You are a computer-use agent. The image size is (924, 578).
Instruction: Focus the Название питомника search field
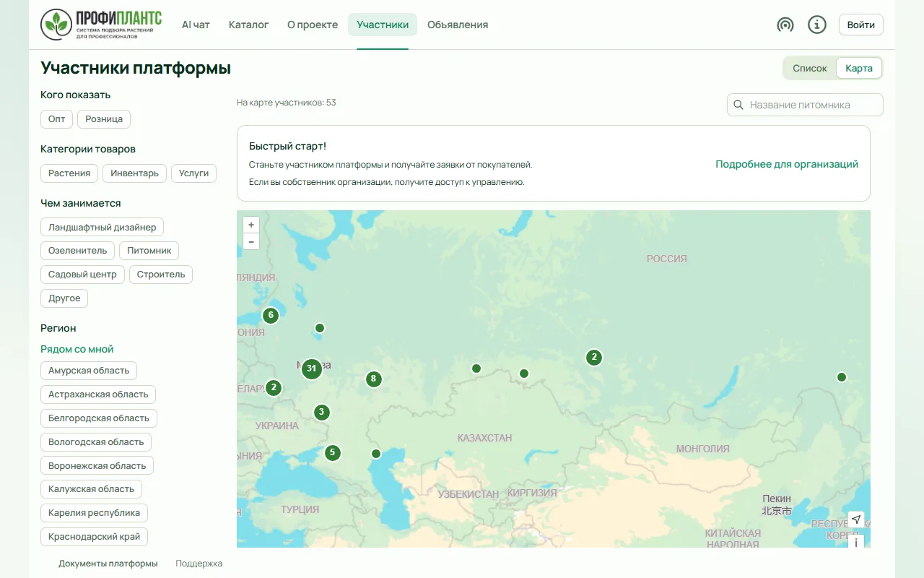(x=805, y=105)
